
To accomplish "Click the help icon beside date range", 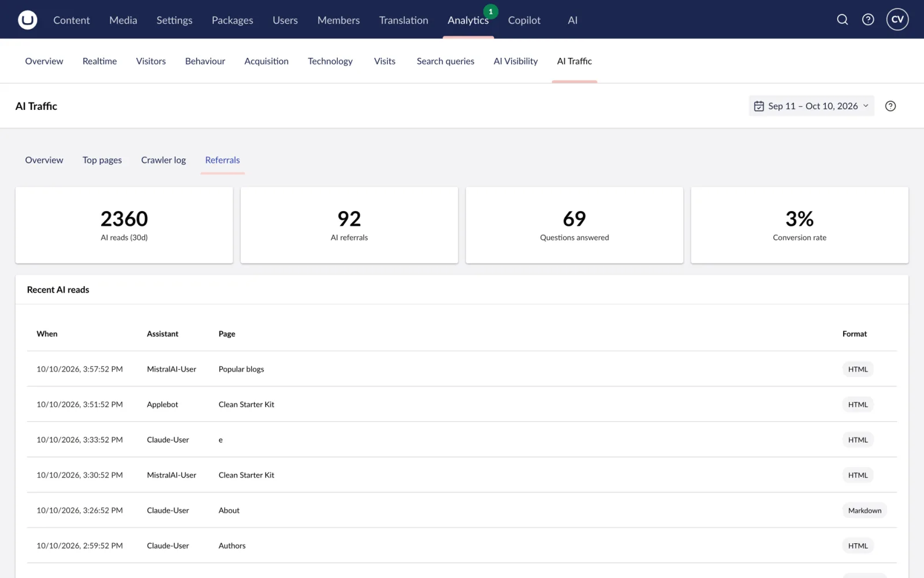I will [891, 106].
